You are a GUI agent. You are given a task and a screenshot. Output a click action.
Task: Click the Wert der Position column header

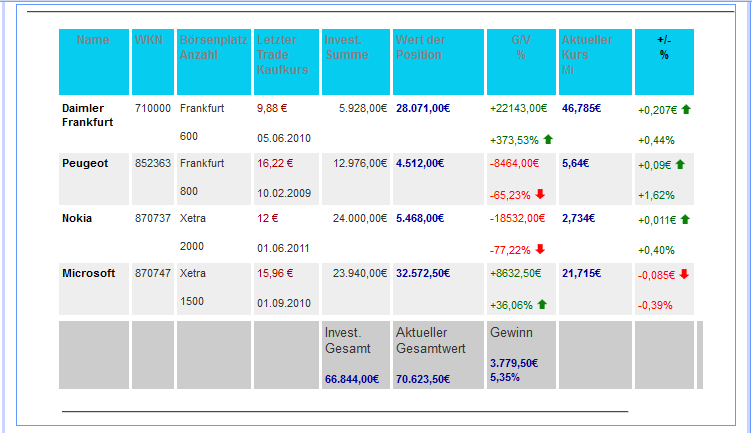coord(420,47)
